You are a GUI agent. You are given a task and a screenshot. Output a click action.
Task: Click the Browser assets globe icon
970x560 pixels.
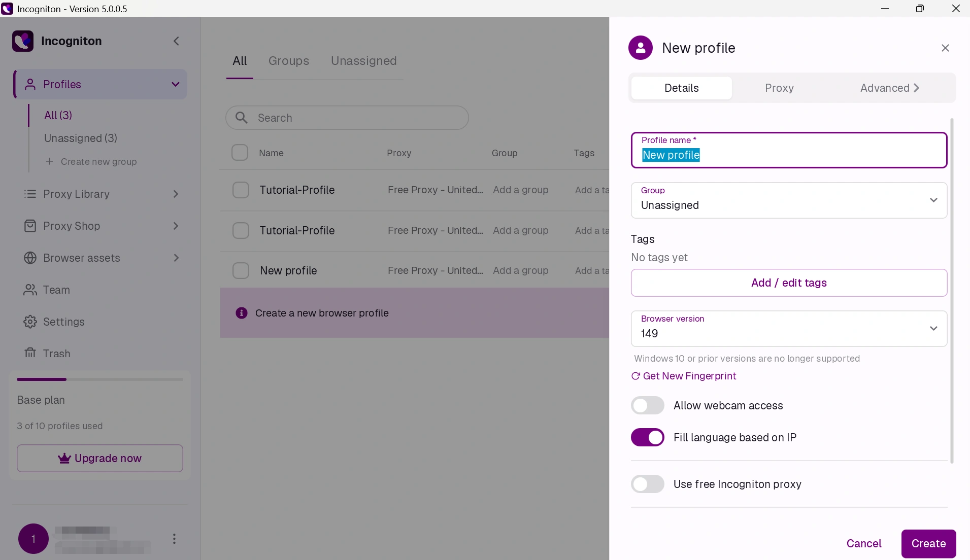30,258
